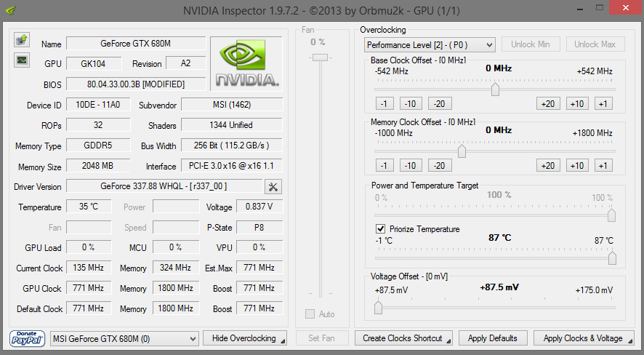This screenshot has height=355, width=644.
Task: Open driver profile settings wrench icon
Action: 273,187
